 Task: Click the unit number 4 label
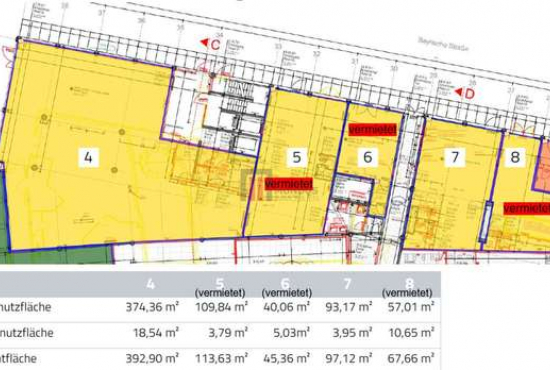coord(88,157)
